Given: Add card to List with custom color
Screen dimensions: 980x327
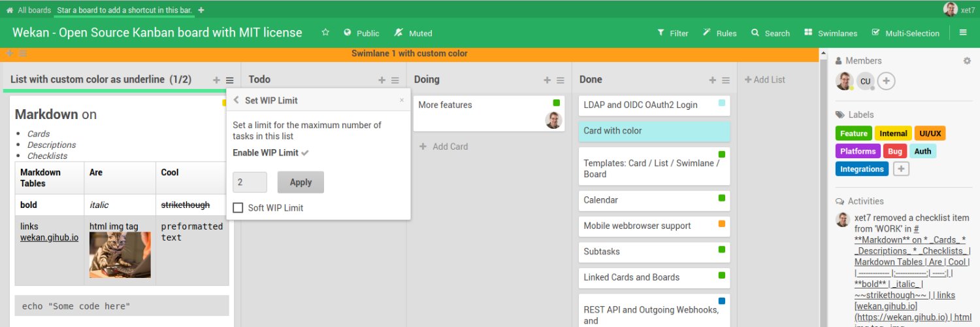Looking at the screenshot, I should pos(216,80).
